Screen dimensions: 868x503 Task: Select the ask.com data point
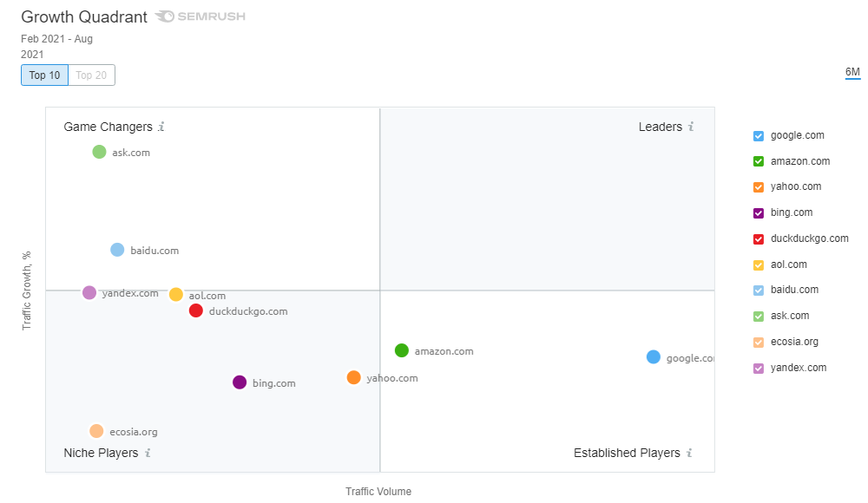click(x=99, y=152)
